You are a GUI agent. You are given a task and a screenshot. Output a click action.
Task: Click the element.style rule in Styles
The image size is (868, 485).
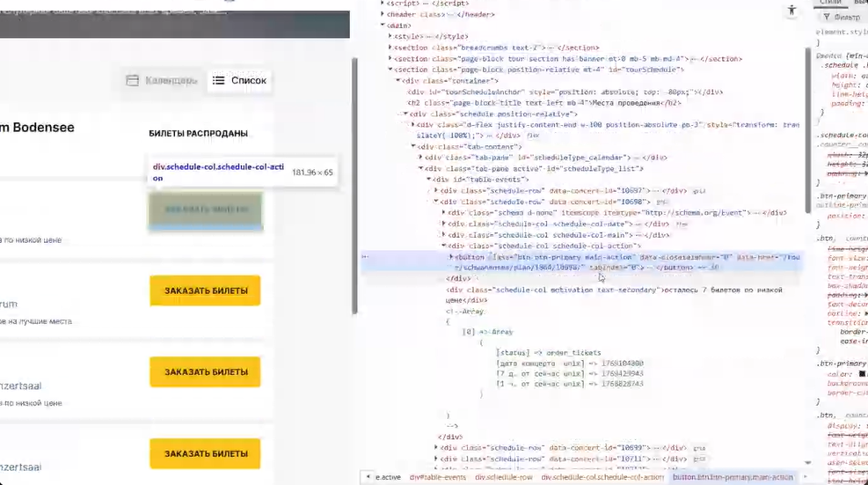[x=842, y=33]
